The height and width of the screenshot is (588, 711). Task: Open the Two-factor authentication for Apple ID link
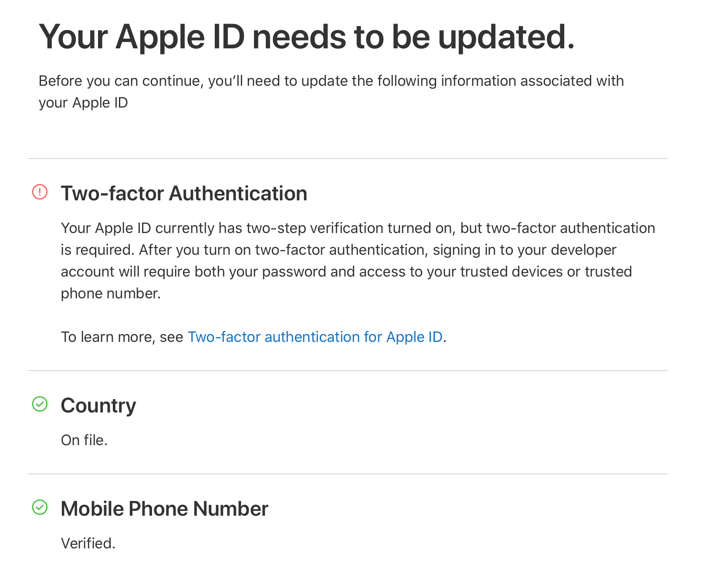tap(315, 337)
